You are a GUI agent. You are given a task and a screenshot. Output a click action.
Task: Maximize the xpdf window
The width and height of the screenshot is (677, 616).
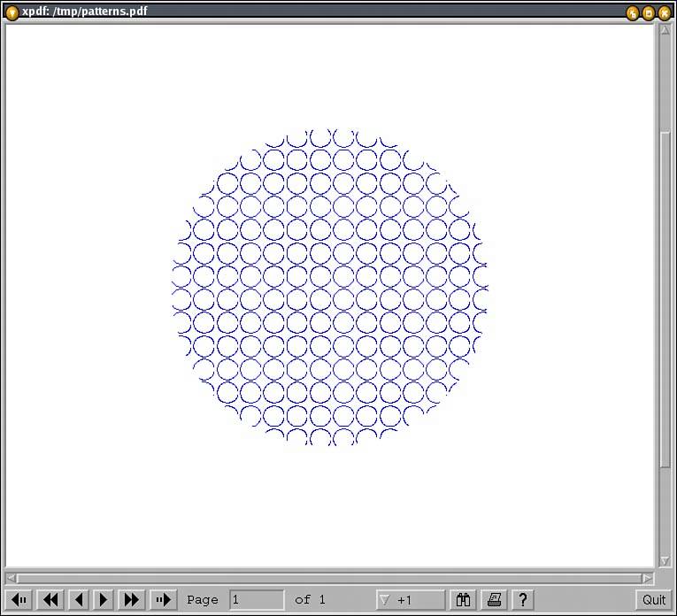click(x=648, y=12)
